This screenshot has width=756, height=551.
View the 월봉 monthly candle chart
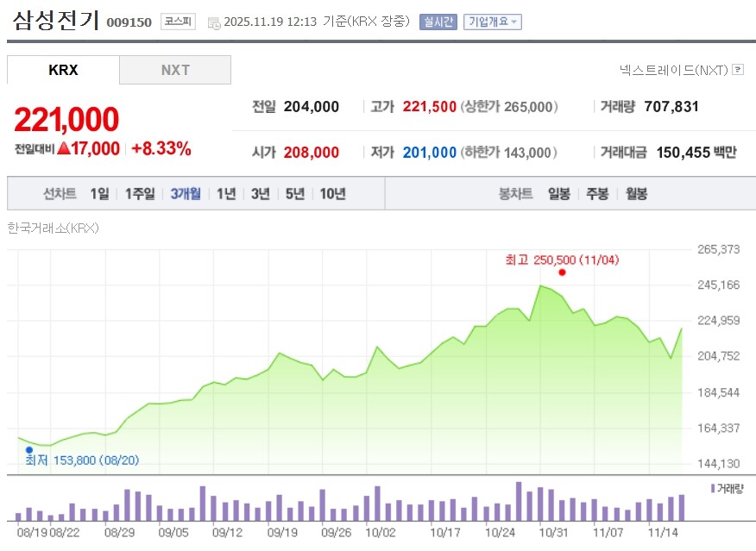[636, 194]
